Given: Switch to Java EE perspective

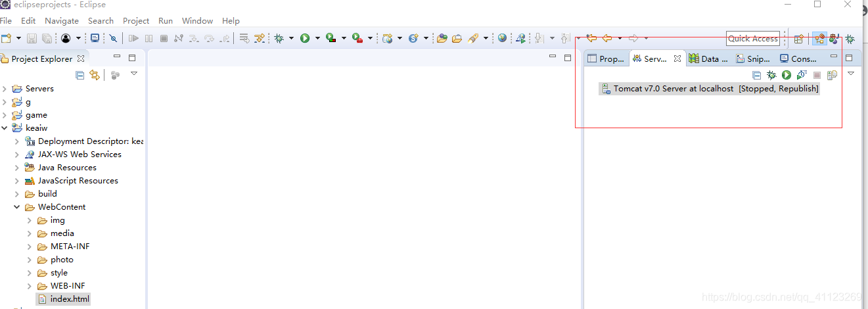Looking at the screenshot, I should coord(819,39).
